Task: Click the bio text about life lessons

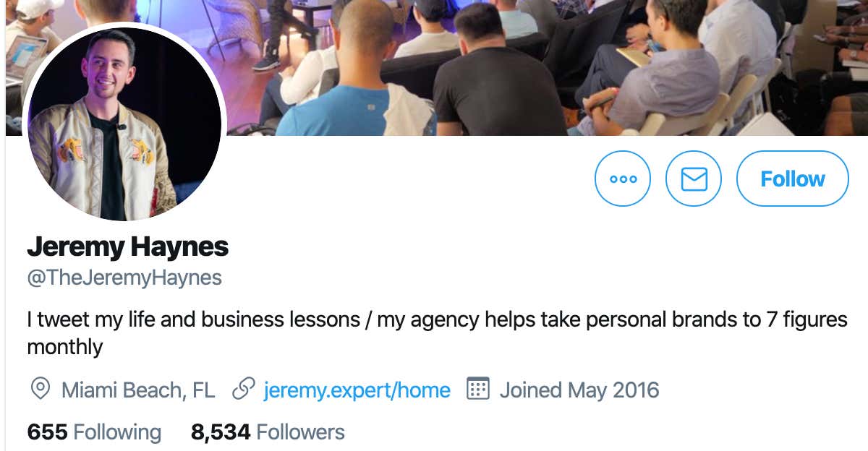Action: [437, 333]
